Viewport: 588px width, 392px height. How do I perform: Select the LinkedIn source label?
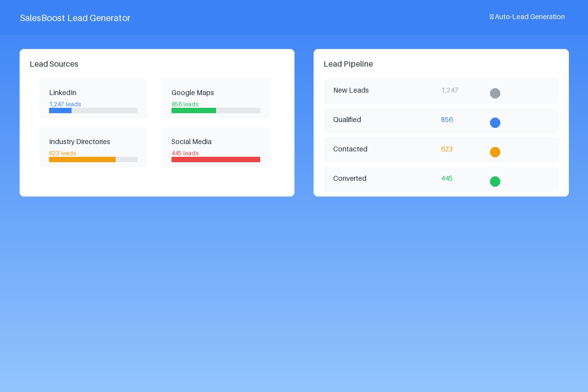pos(63,93)
